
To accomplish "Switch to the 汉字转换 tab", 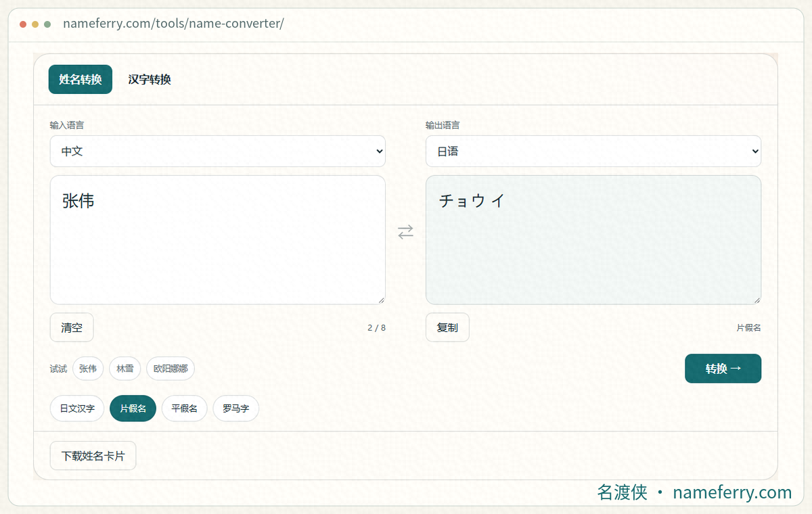I will (x=150, y=79).
